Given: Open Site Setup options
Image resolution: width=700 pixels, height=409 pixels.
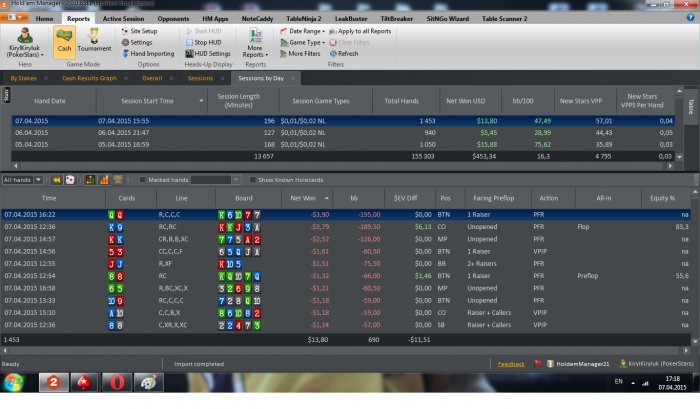Looking at the screenshot, I should coord(139,31).
